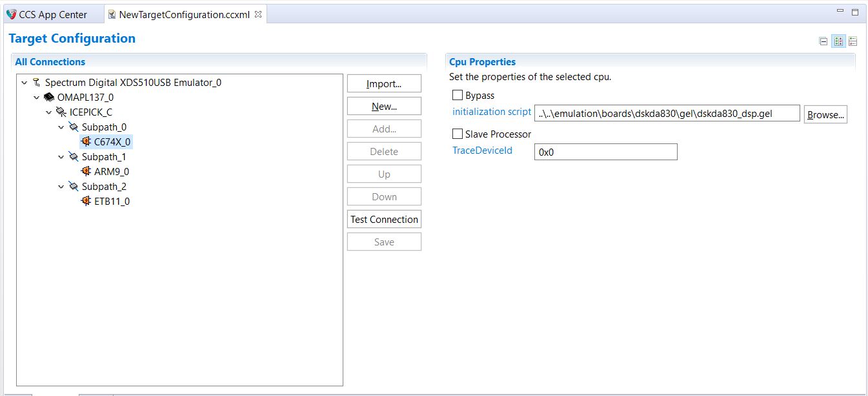Click the greyed Up button
Screen dimensions: 868x396
(x=384, y=174)
